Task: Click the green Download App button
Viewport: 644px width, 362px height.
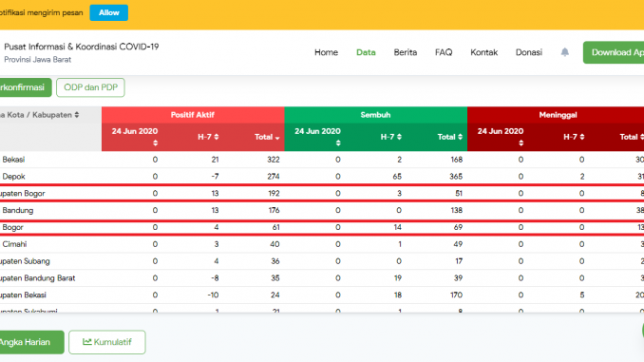Action: click(x=614, y=52)
